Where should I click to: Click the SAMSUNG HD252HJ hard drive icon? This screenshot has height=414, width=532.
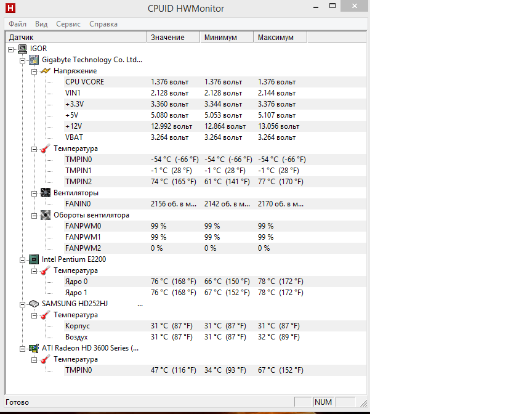pos(34,304)
